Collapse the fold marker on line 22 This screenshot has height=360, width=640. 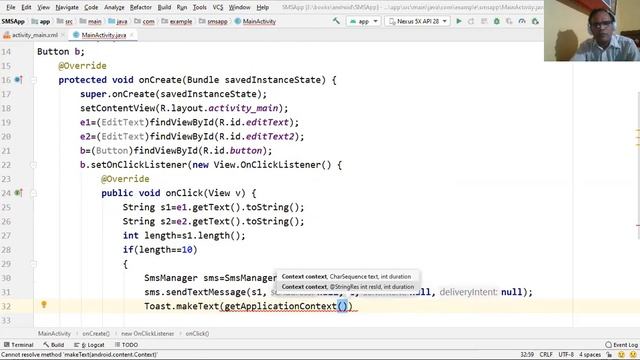click(x=34, y=165)
